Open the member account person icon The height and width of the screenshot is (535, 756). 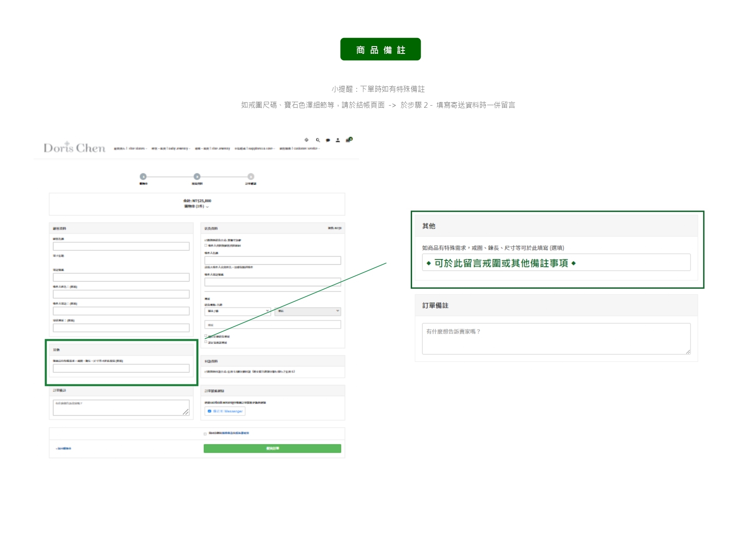point(338,140)
